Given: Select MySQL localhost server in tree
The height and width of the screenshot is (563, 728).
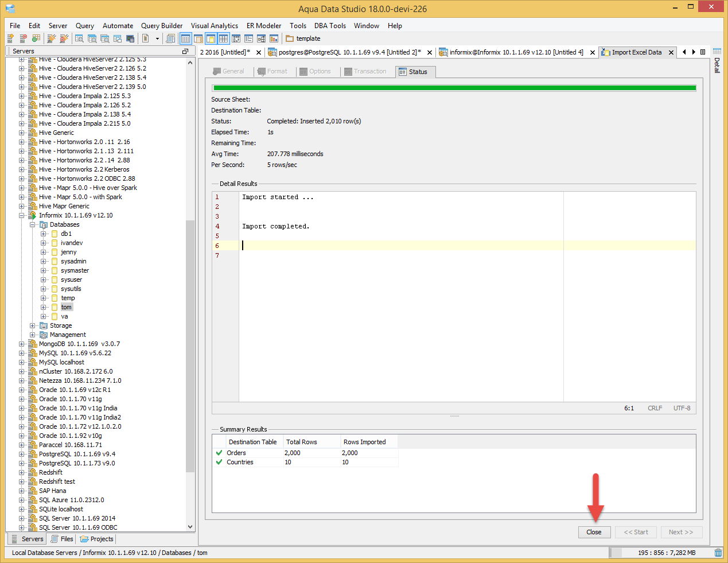Looking at the screenshot, I should pyautogui.click(x=61, y=362).
